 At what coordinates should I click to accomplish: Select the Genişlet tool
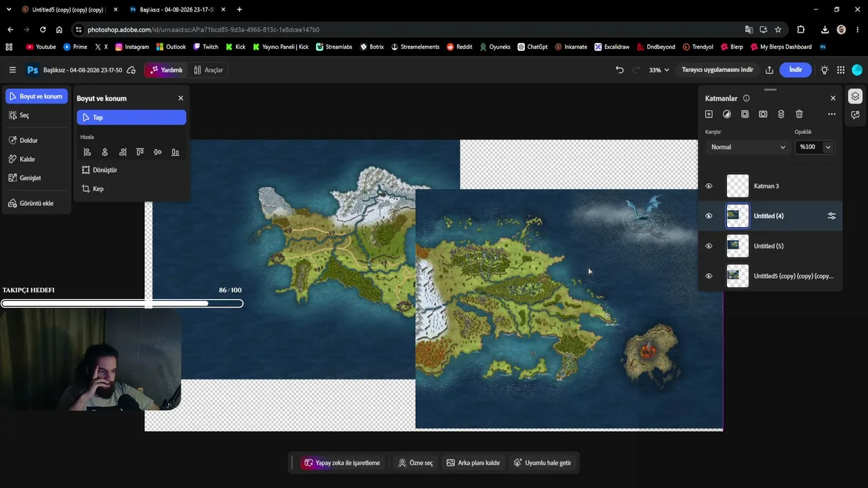[x=37, y=178]
